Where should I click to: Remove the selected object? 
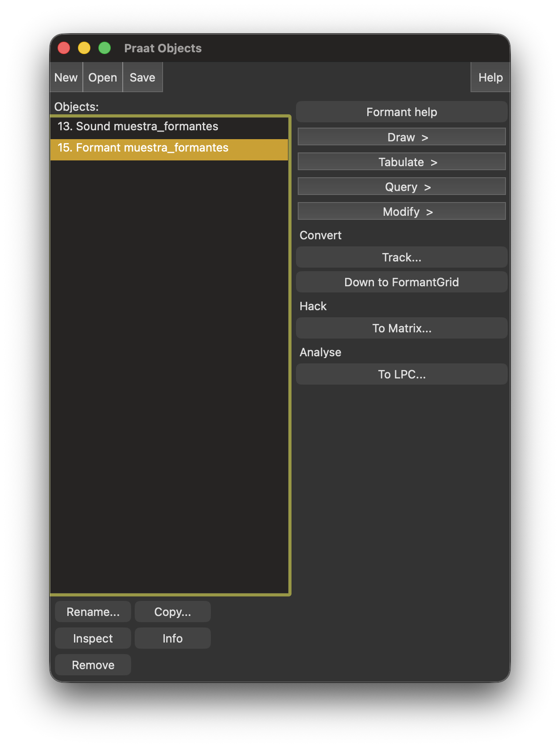pos(93,665)
